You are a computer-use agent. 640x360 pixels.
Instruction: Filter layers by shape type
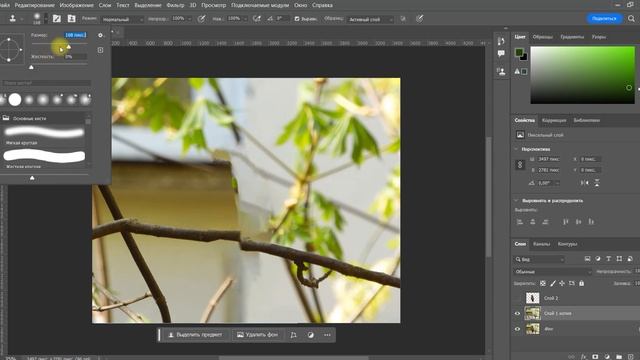[x=619, y=259]
